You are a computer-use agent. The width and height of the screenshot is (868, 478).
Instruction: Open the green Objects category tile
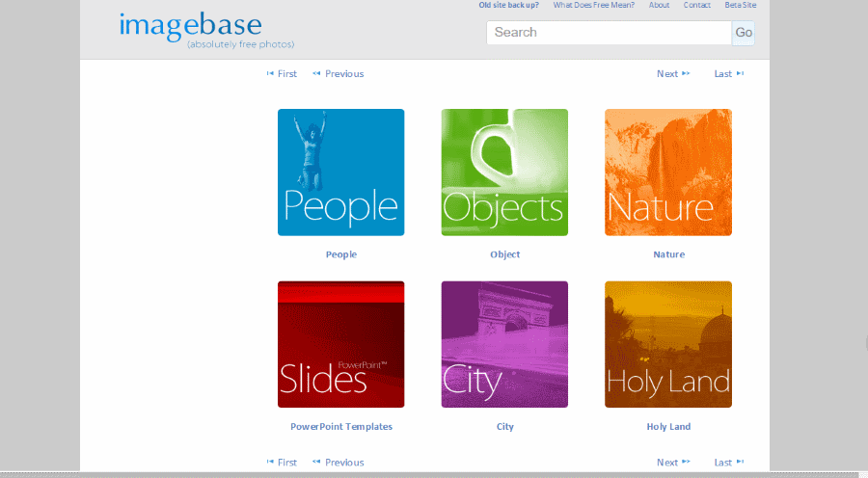504,173
